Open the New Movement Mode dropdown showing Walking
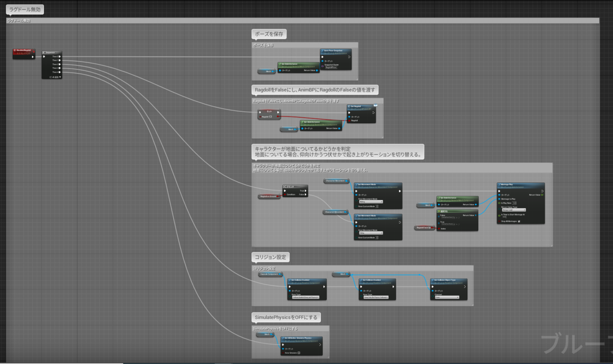Screen dimensions: 613x364 371,202
